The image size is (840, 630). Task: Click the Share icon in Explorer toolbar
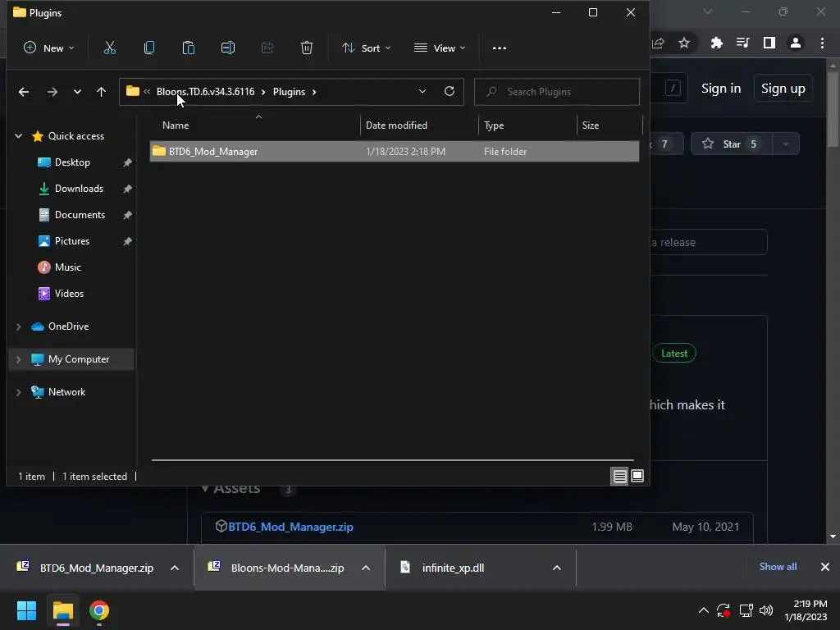tap(267, 48)
